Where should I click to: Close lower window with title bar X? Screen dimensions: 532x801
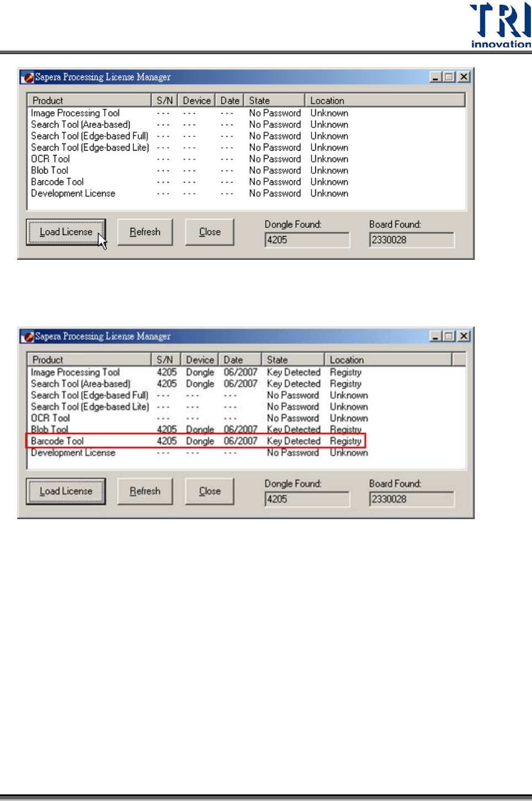(x=464, y=337)
